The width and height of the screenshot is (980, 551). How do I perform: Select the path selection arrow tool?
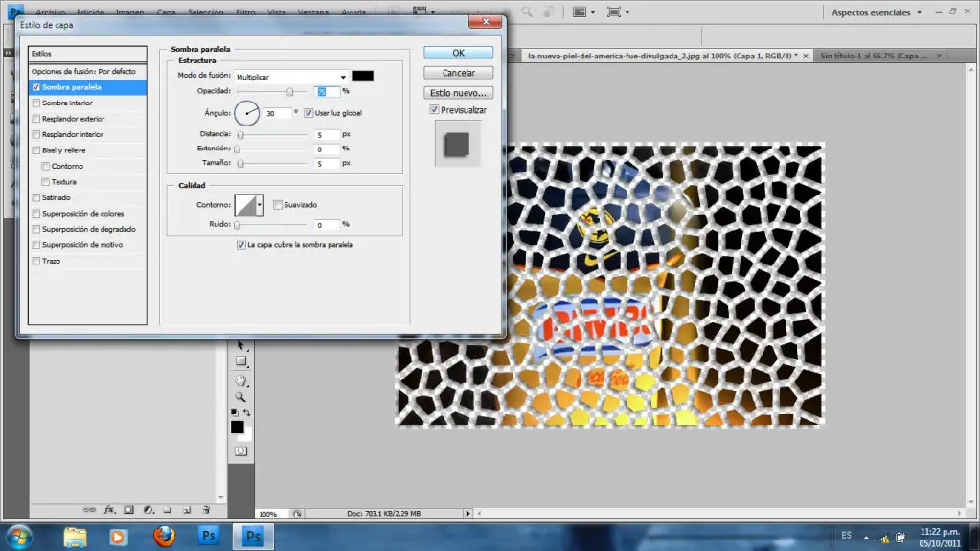[240, 345]
